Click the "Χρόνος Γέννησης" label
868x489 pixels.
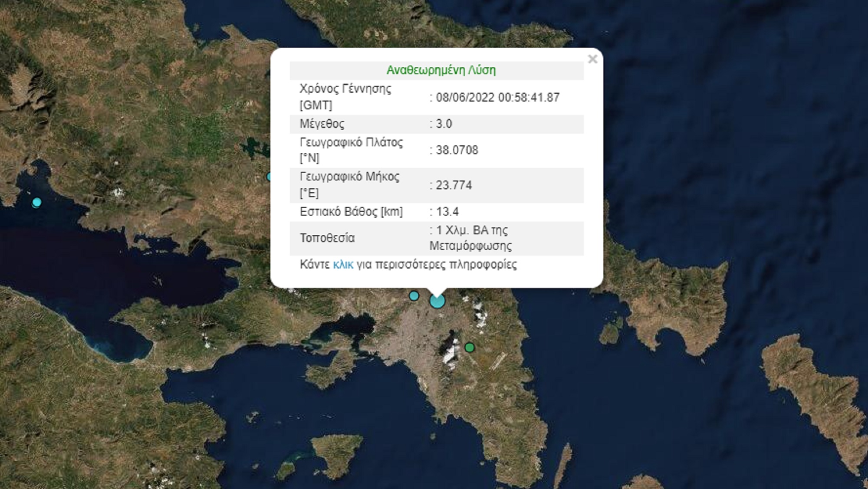tap(345, 89)
